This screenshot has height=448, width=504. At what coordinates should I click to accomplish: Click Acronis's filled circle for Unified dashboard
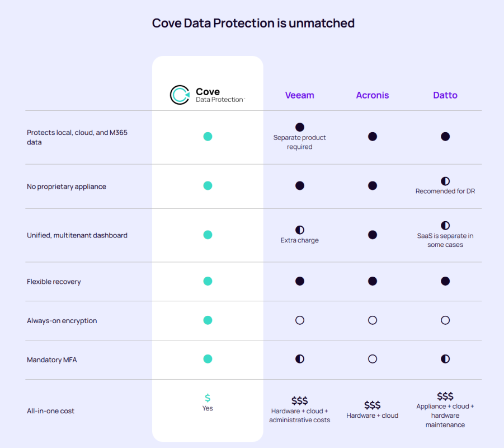[373, 235]
